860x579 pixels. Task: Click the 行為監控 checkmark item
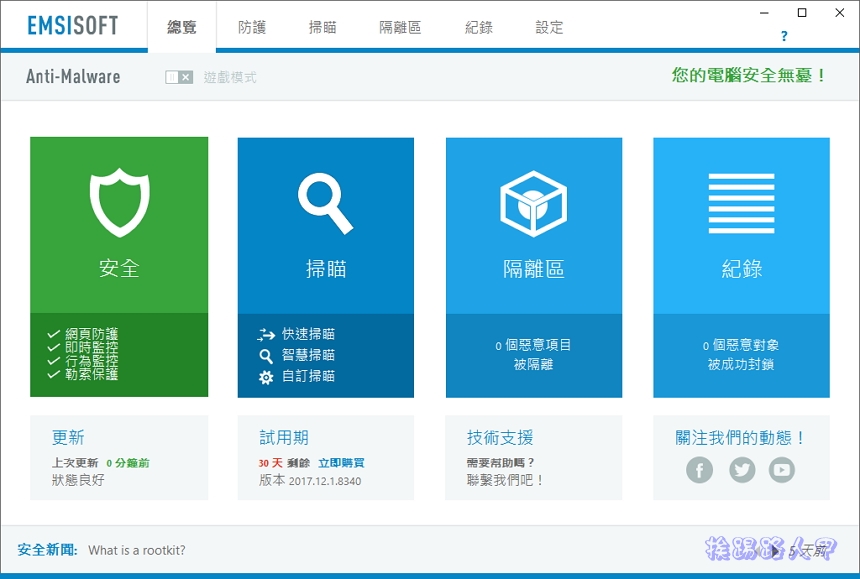point(83,361)
